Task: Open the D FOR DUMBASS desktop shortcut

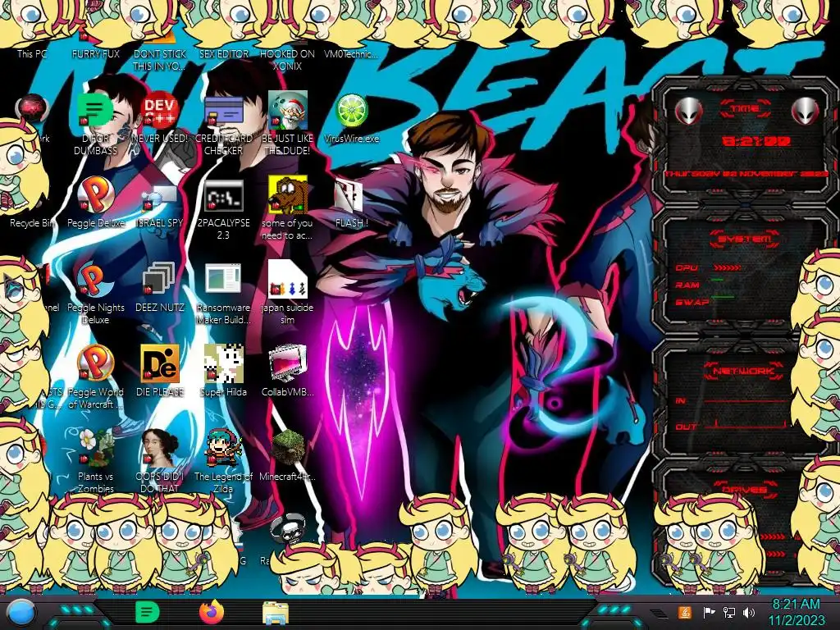Action: click(x=95, y=109)
